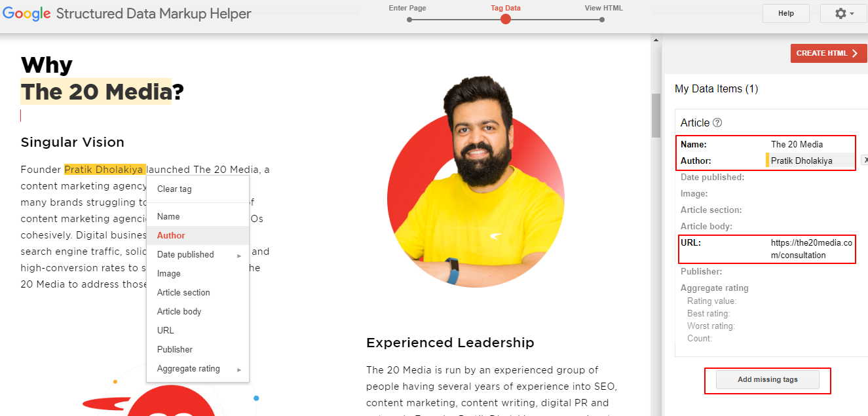Image resolution: width=868 pixels, height=416 pixels.
Task: Click the 'Publisher:' data item row
Action: (x=702, y=271)
